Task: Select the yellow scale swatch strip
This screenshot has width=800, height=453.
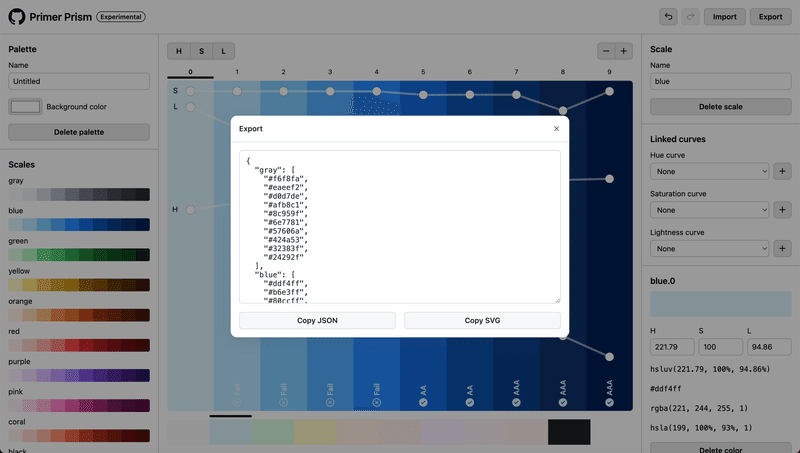Action: [x=79, y=285]
